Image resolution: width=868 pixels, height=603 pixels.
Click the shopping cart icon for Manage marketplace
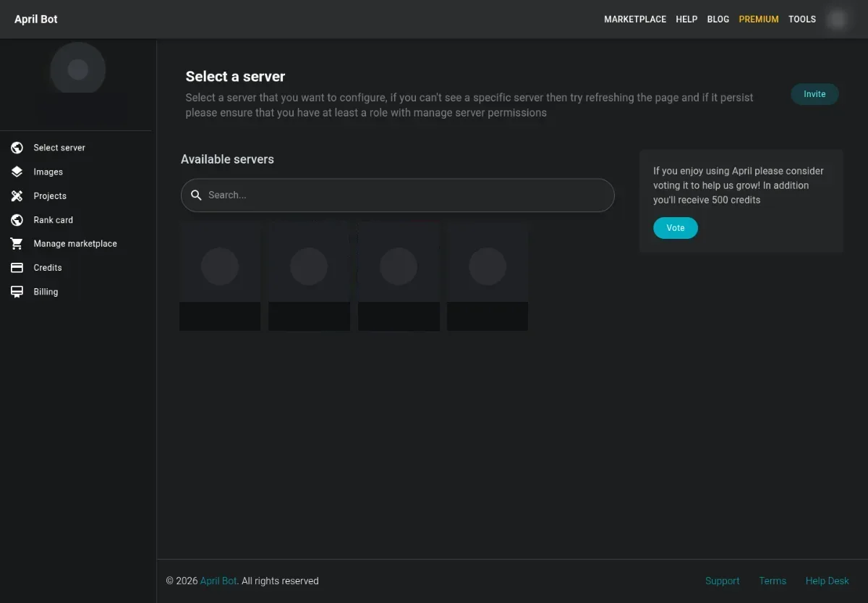(x=17, y=244)
